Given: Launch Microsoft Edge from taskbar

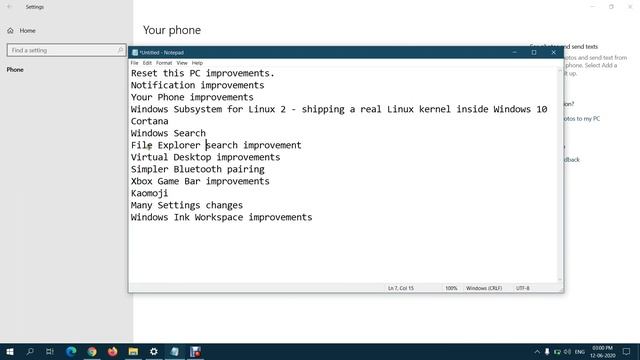Looking at the screenshot, I should 71,351.
